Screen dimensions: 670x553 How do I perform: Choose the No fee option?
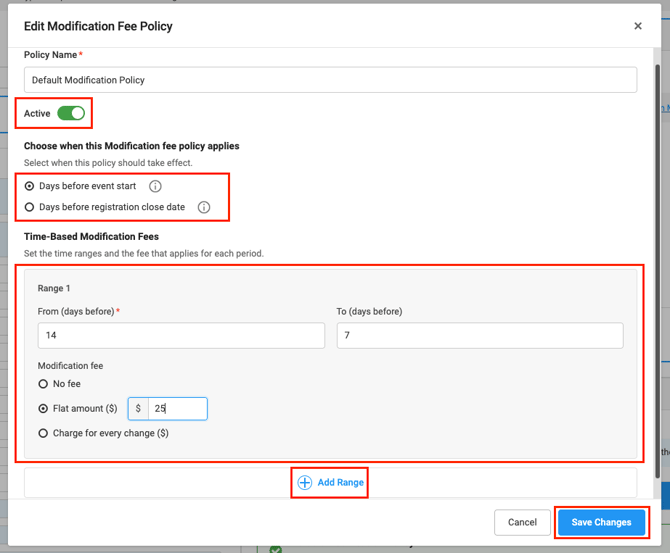tap(43, 384)
